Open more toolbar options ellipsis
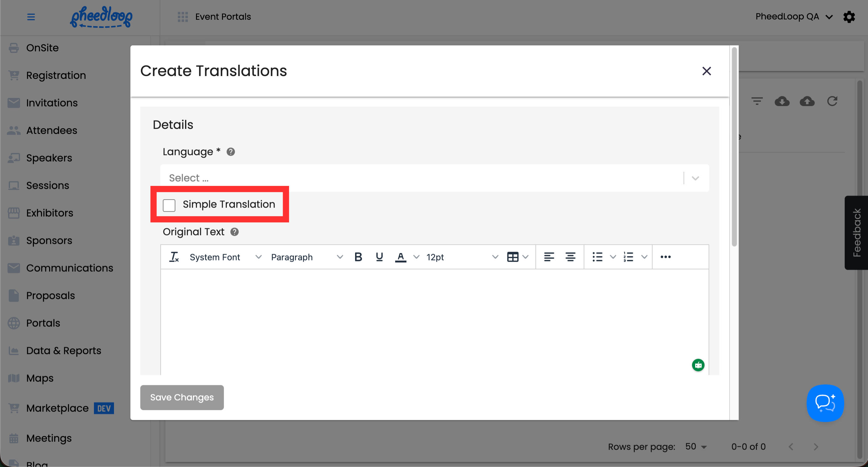868x467 pixels. [665, 257]
